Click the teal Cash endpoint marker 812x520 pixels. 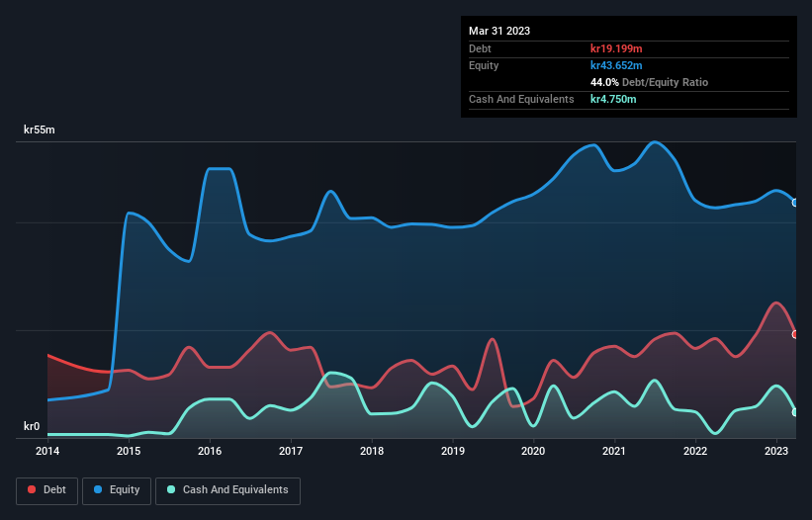(795, 412)
